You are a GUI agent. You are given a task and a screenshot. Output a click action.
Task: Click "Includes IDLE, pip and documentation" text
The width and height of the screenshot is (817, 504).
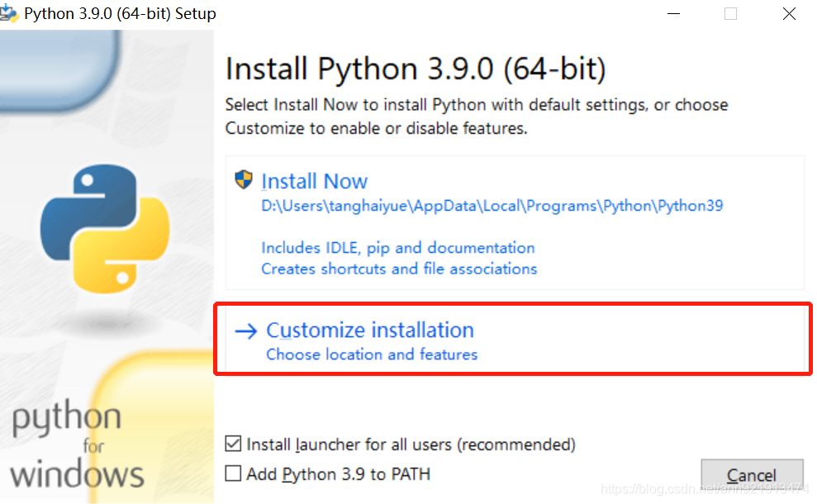(399, 247)
